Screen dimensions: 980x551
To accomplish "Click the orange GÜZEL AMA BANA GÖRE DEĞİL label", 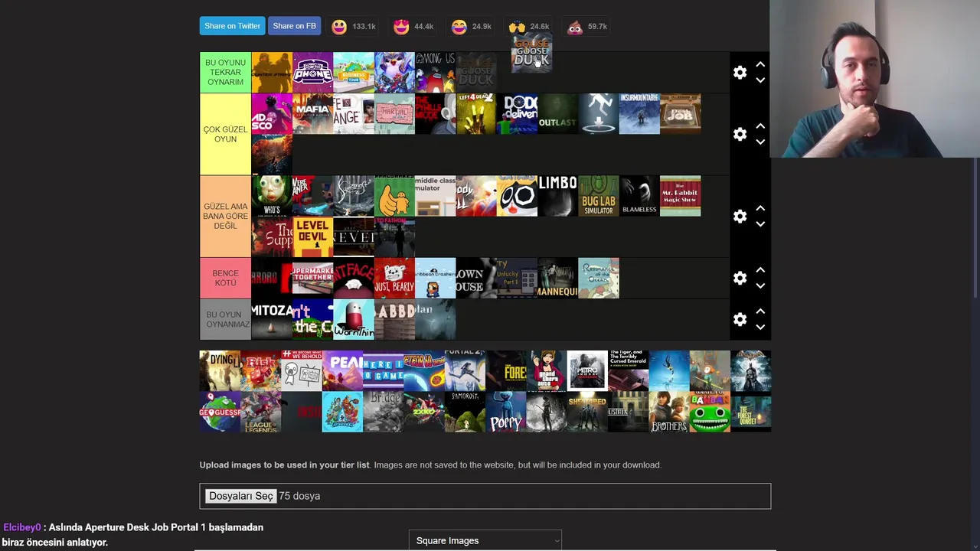I will pos(225,217).
